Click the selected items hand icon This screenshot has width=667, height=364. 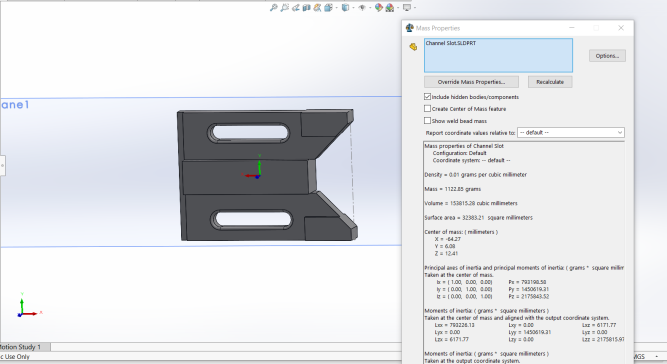413,47
